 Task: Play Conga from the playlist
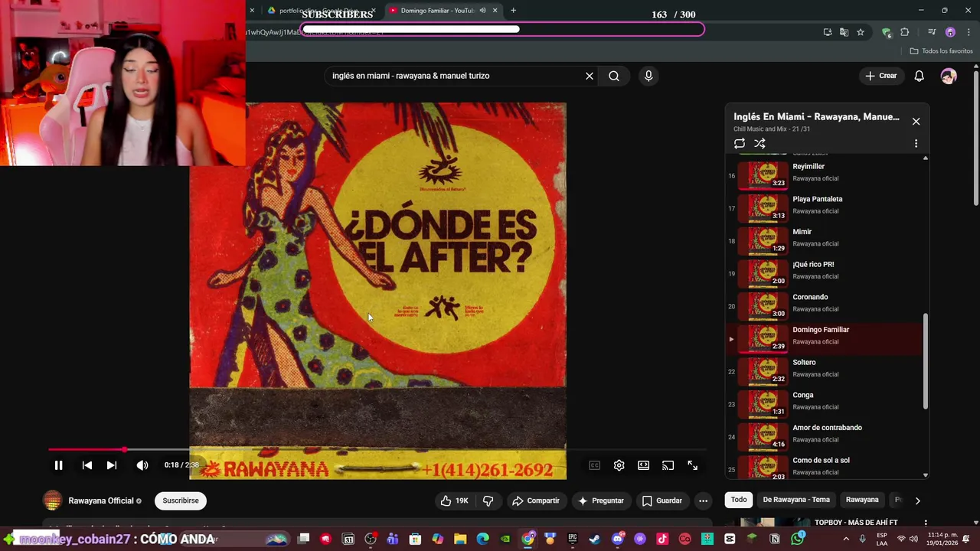click(825, 404)
